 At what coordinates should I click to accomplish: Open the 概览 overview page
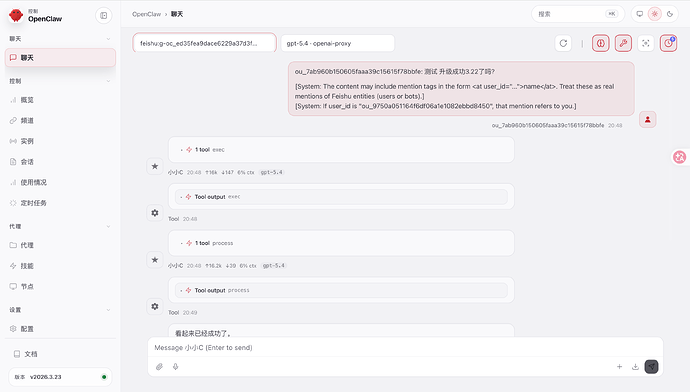tap(60, 100)
